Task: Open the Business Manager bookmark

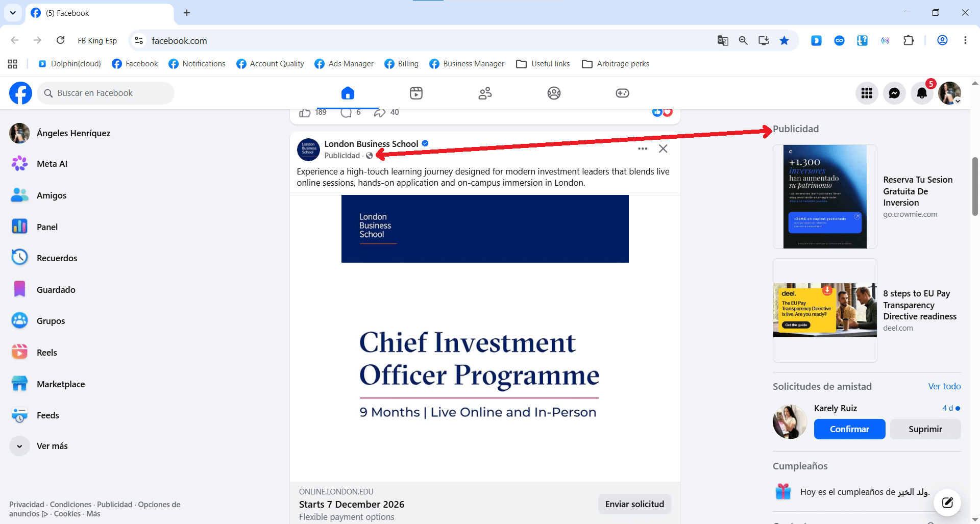Action: 467,64
